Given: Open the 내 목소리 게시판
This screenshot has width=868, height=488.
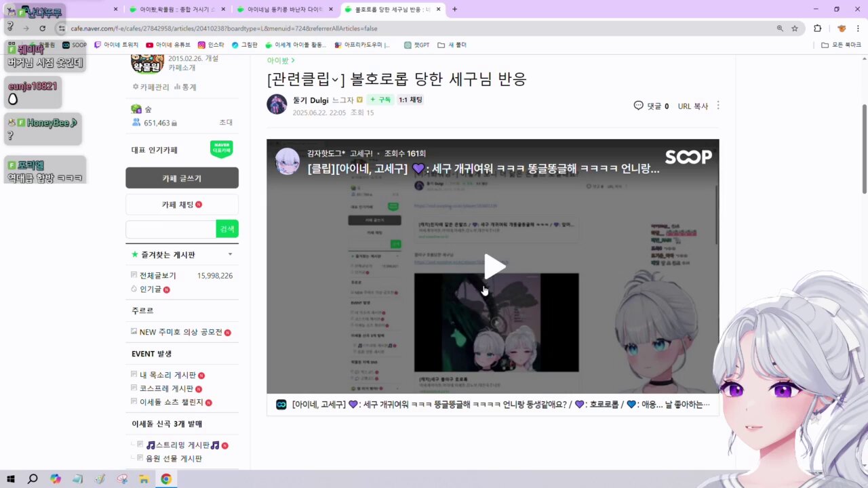Looking at the screenshot, I should pyautogui.click(x=167, y=375).
